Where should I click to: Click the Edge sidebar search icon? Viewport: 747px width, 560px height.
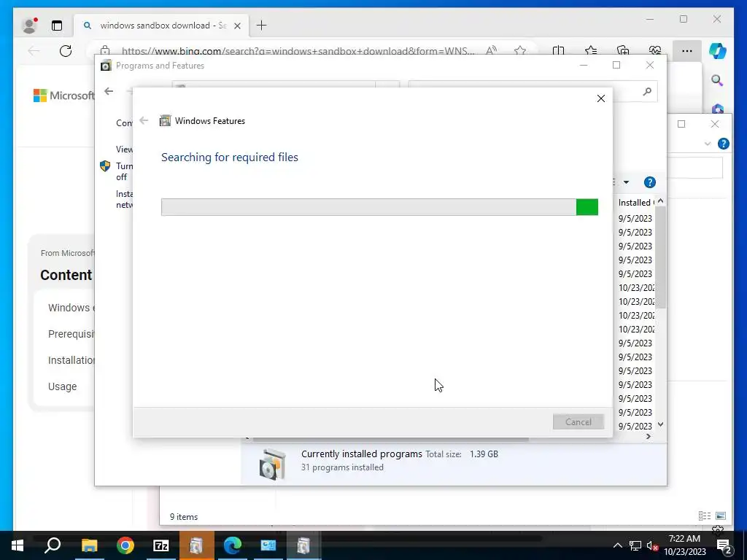coord(717,80)
